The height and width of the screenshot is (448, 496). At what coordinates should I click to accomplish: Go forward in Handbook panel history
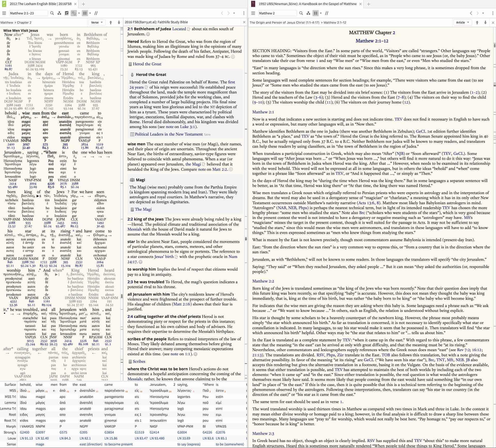coord(477,13)
